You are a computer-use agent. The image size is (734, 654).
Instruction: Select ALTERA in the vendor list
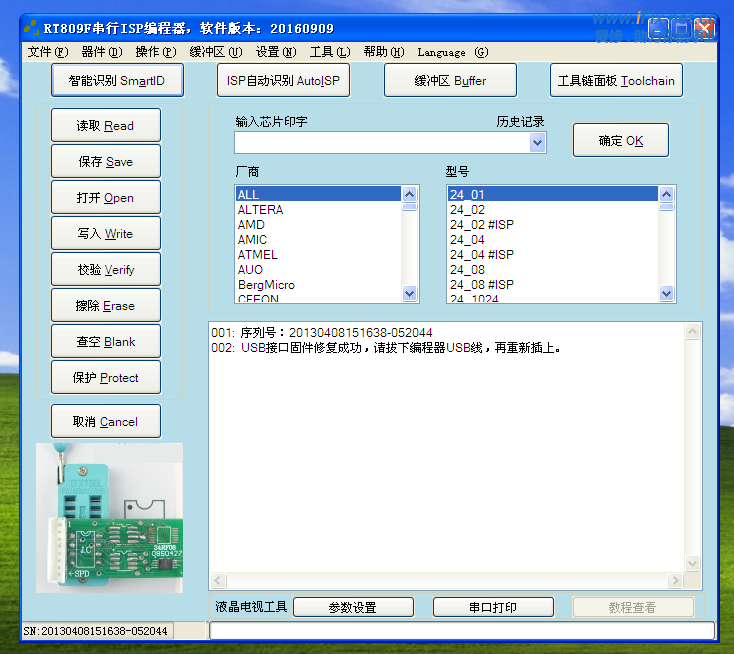318,209
